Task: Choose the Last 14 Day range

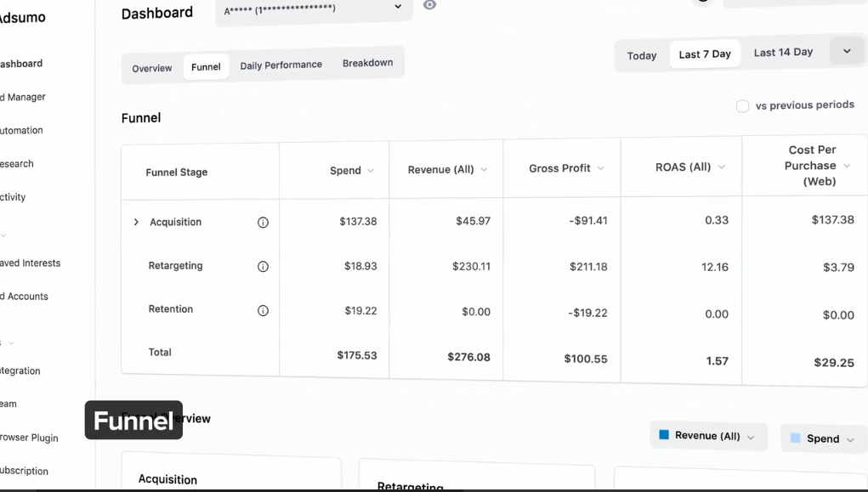Action: point(783,53)
